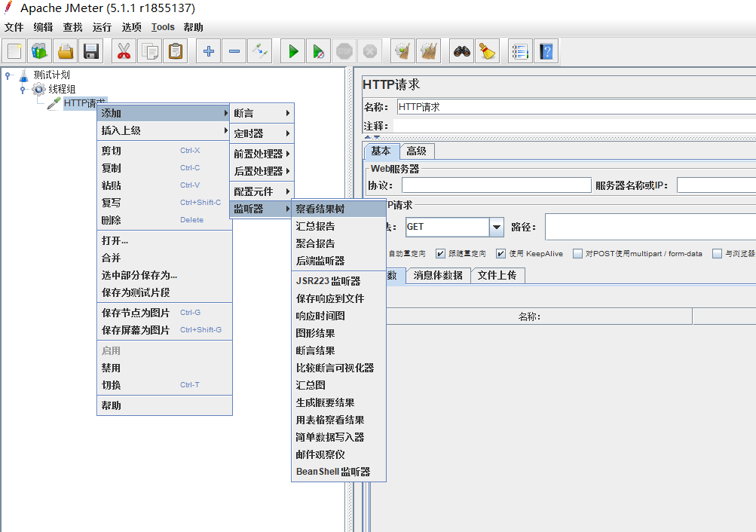The image size is (756, 532).
Task: Click the 协议 input field
Action: coord(496,185)
